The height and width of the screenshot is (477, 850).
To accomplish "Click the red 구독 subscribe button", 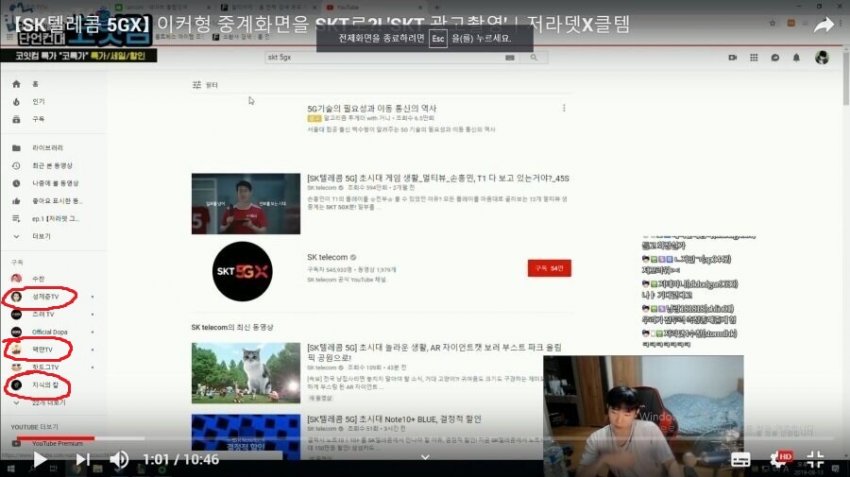I will pyautogui.click(x=548, y=268).
